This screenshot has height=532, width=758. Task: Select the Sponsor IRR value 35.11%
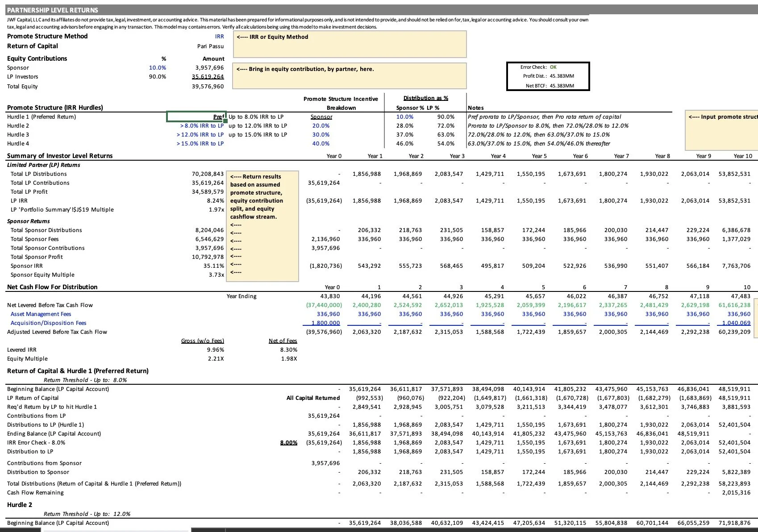[214, 266]
